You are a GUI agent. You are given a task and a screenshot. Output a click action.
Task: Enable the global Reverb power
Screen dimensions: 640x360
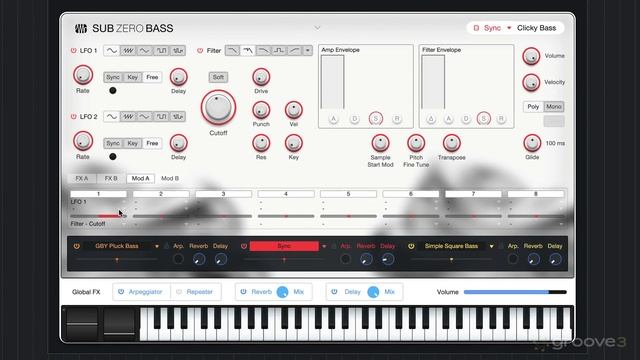pyautogui.click(x=243, y=292)
